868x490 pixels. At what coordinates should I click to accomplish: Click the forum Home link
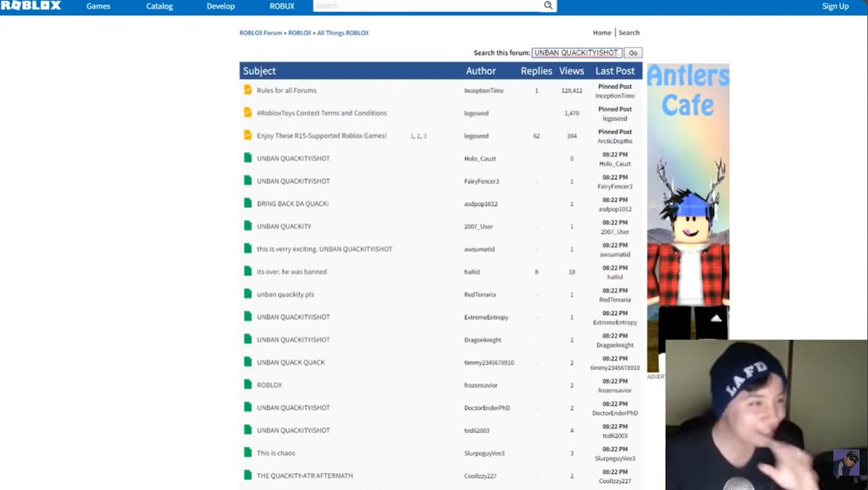(602, 33)
